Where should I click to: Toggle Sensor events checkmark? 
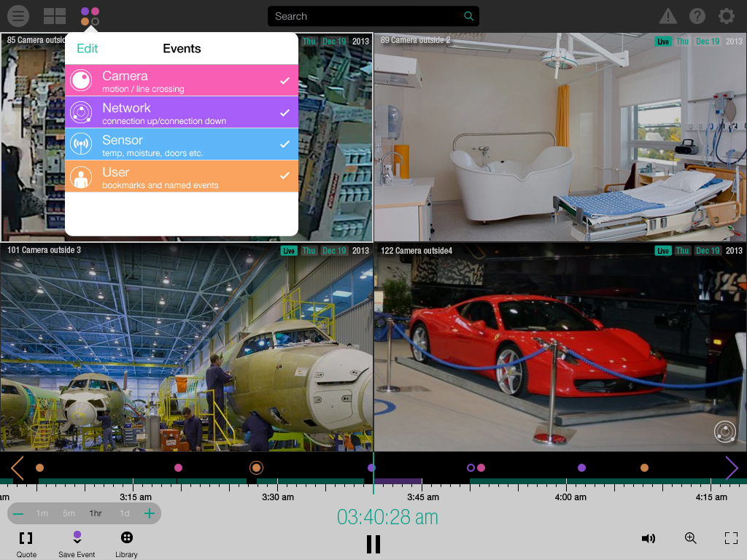tap(285, 144)
